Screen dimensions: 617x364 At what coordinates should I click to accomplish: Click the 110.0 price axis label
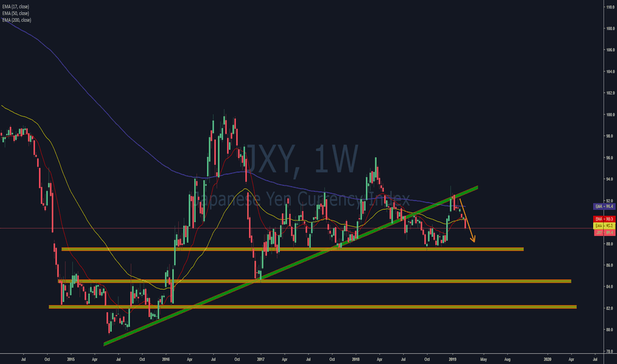[x=610, y=7]
